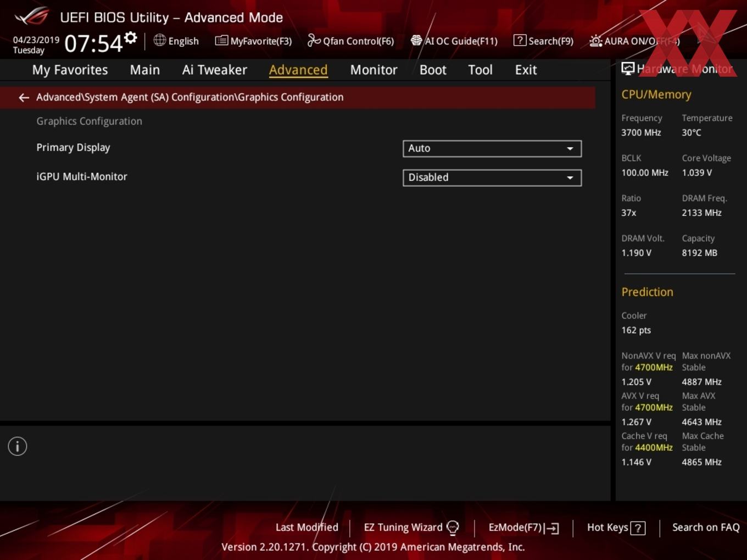Click the ROG logo icon

pos(32,16)
